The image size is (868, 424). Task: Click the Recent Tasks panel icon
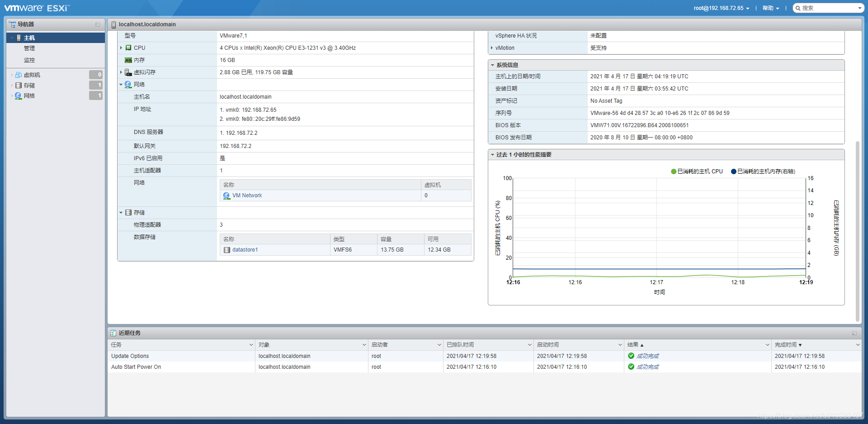pos(113,333)
